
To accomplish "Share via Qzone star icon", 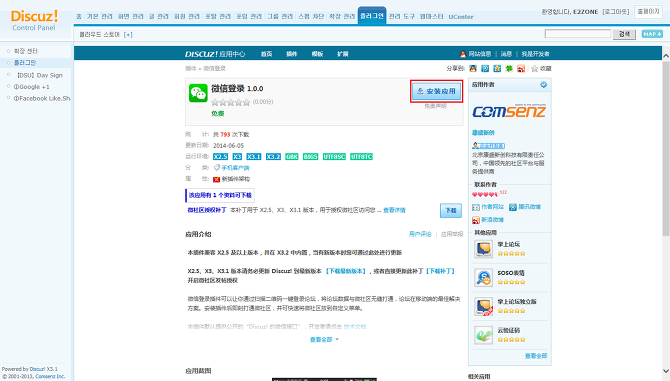I will pyautogui.click(x=497, y=68).
